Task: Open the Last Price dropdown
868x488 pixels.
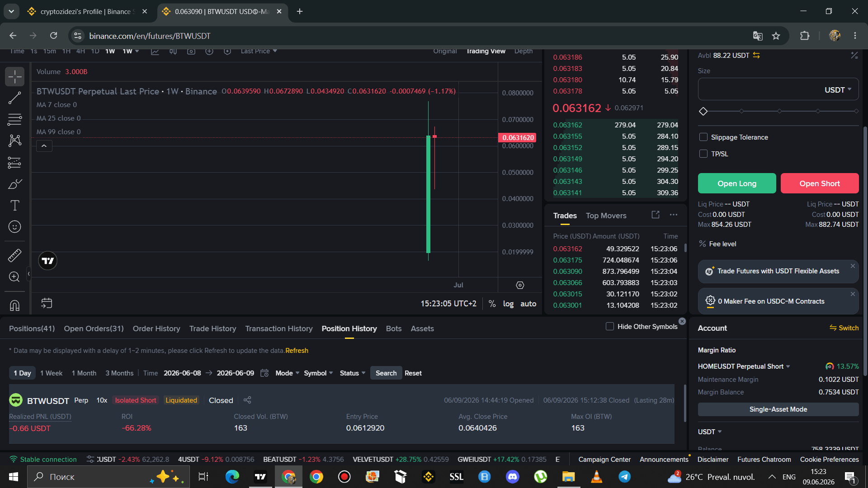Action: [x=259, y=51]
